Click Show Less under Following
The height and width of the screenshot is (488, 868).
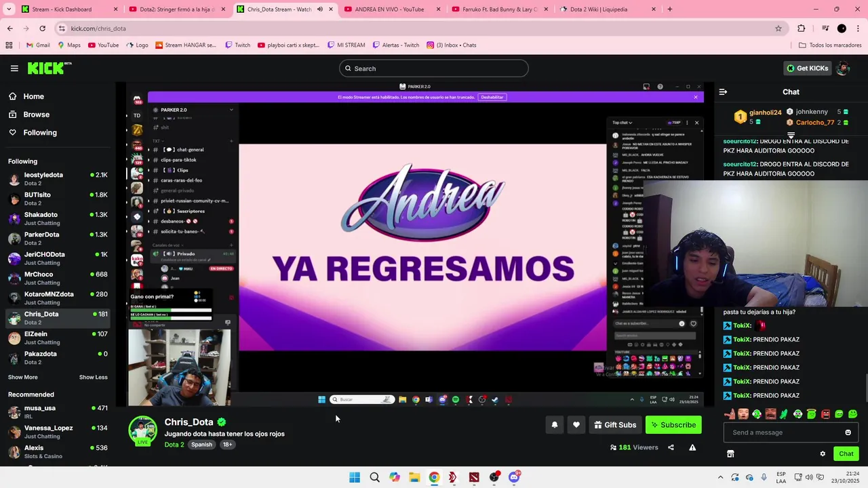coord(93,378)
